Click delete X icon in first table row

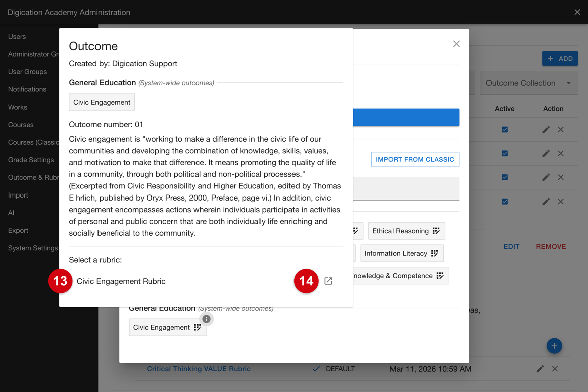coord(561,130)
